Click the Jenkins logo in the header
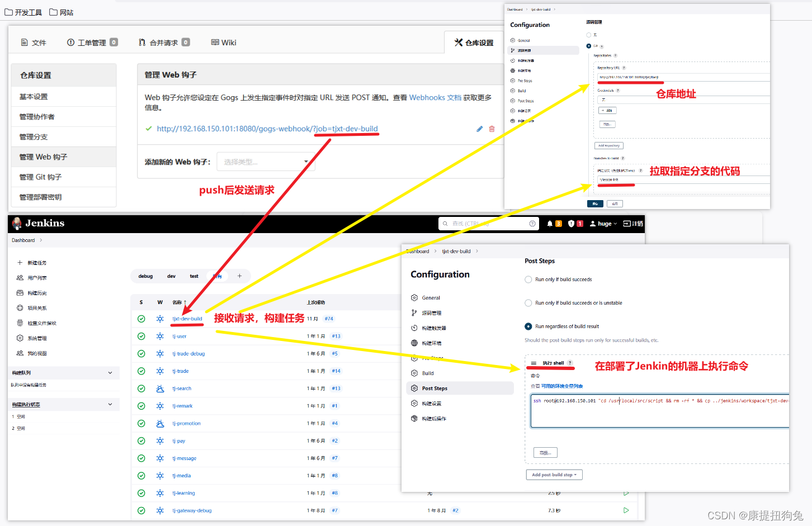The width and height of the screenshot is (812, 526). tap(17, 224)
